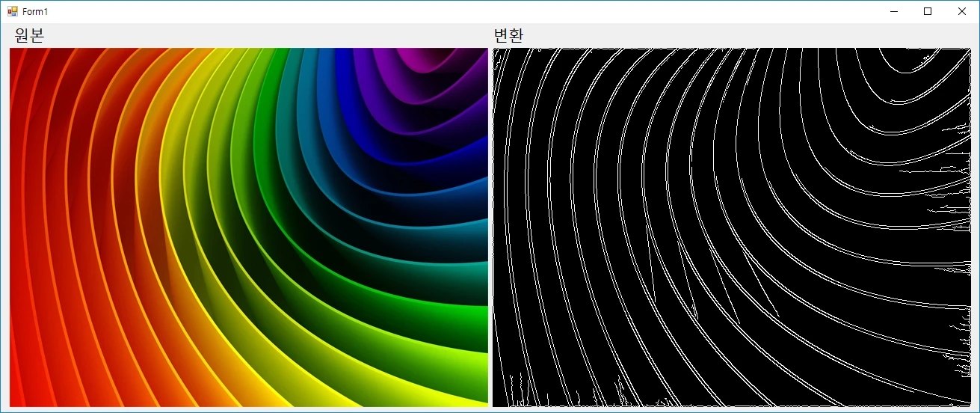Click the Form1 application icon
The width and height of the screenshot is (980, 413).
[12, 11]
